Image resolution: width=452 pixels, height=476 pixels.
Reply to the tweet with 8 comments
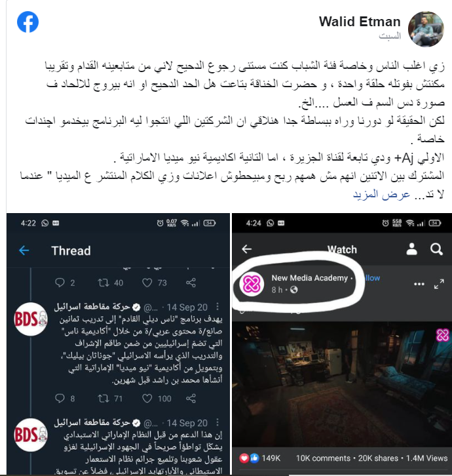[60, 398]
